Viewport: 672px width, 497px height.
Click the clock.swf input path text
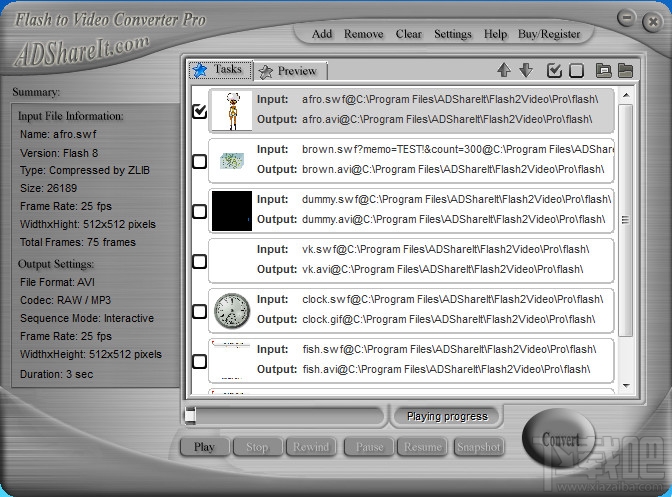[453, 299]
